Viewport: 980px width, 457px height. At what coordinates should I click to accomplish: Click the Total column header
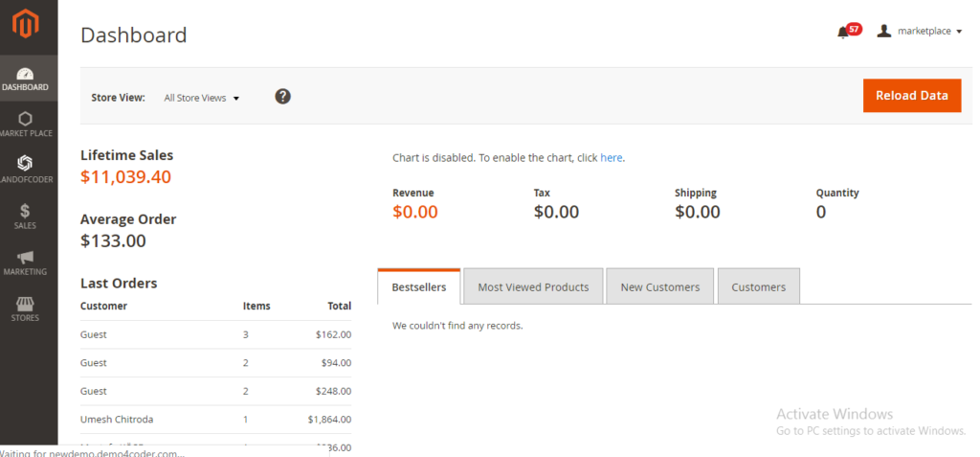point(340,307)
